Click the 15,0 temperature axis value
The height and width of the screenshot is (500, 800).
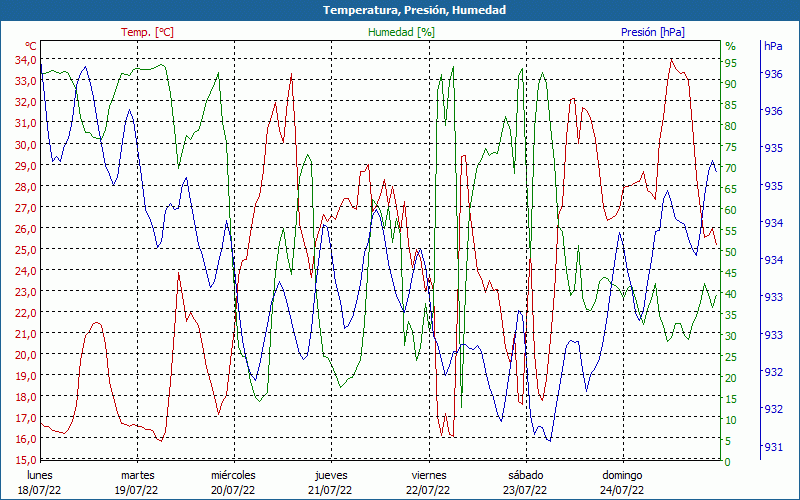click(x=25, y=460)
